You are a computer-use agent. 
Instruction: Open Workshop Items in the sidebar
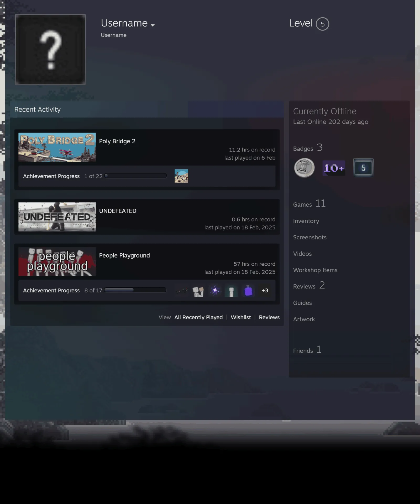315,270
